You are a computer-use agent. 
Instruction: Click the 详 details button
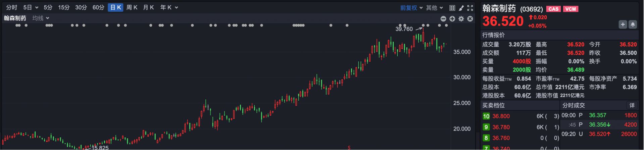pyautogui.click(x=632, y=105)
